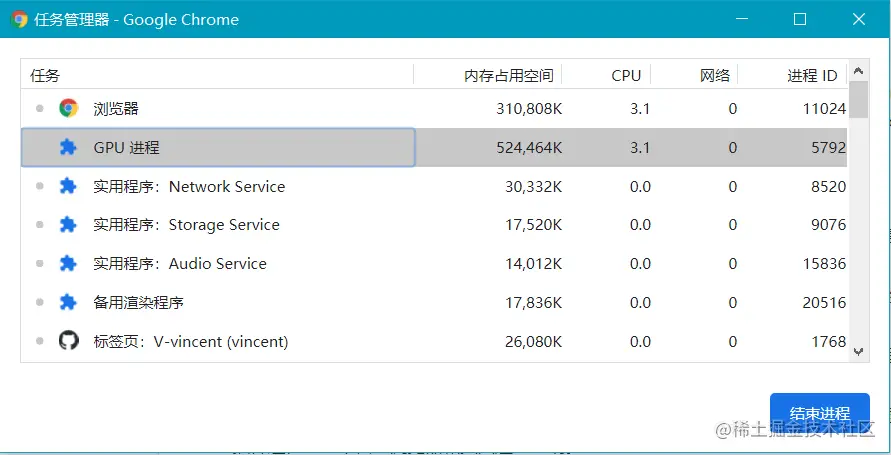Screen dimensions: 891x455
Task: Click the puzzle icon for Audio Service
Action: (68, 264)
